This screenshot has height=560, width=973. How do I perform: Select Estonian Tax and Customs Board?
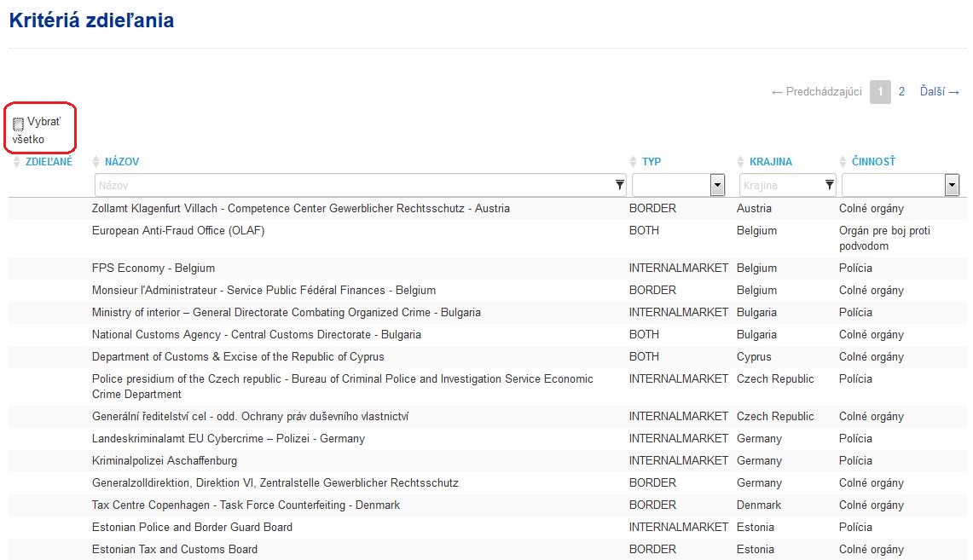coord(487,550)
